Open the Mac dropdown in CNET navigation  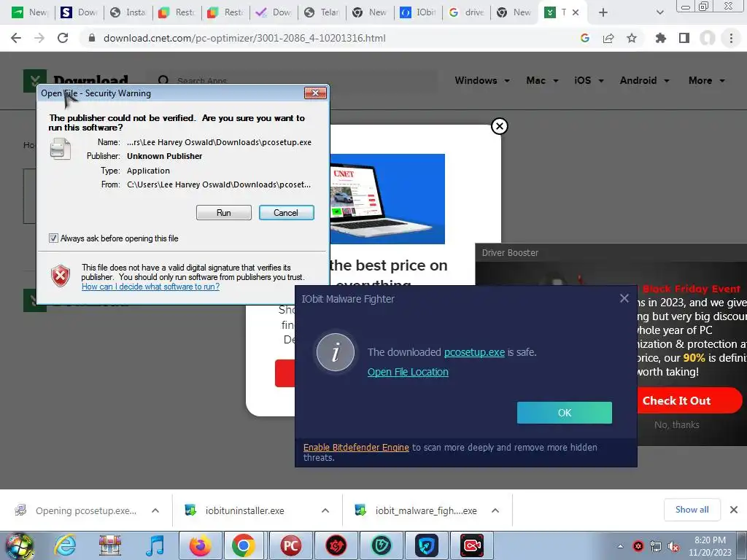pos(542,80)
